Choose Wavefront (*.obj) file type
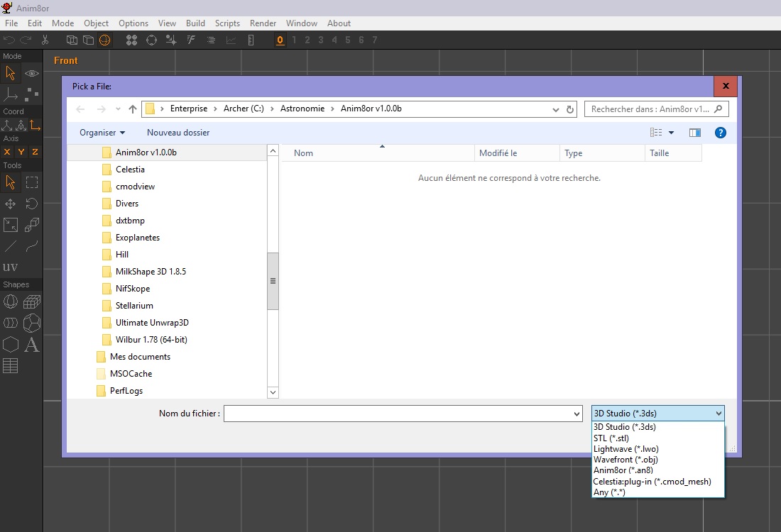Viewport: 781px width, 532px height. [657, 460]
